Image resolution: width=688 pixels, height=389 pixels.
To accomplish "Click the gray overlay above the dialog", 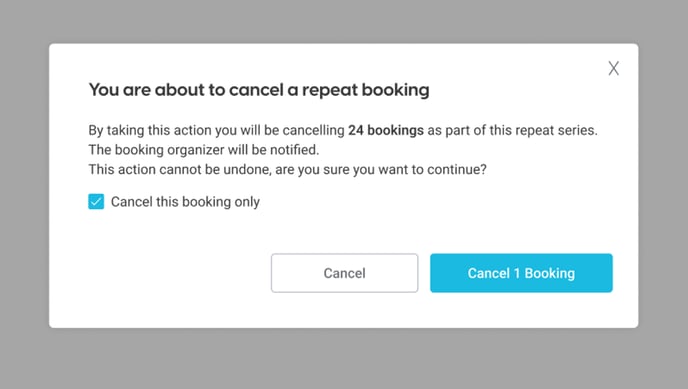I will 344,21.
